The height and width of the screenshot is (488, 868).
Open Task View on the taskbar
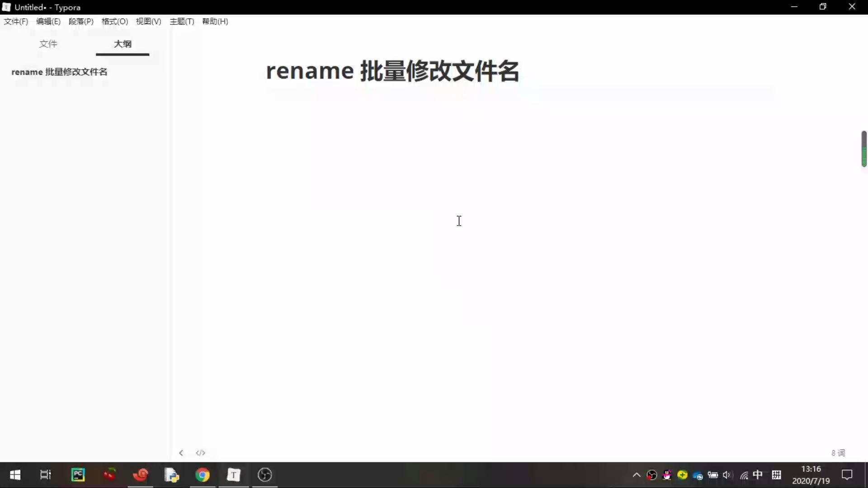click(x=46, y=475)
